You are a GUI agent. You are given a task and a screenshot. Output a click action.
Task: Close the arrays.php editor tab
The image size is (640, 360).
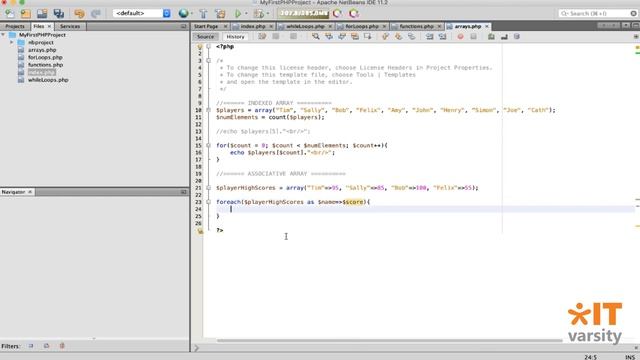tap(487, 26)
